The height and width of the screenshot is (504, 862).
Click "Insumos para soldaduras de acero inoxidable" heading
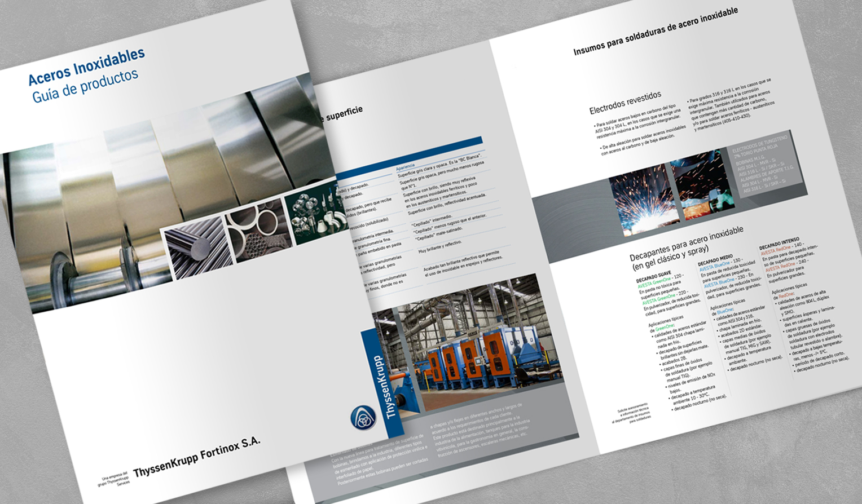click(656, 32)
